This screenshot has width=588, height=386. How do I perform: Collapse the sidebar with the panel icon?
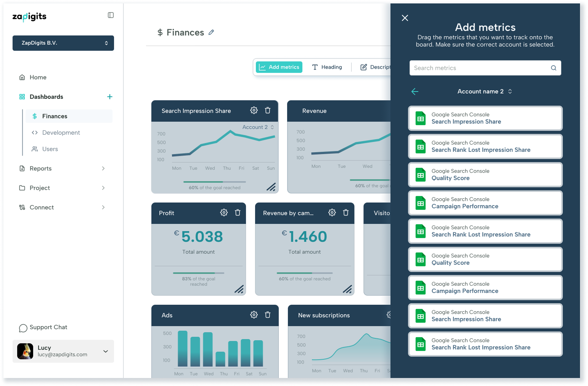(111, 15)
